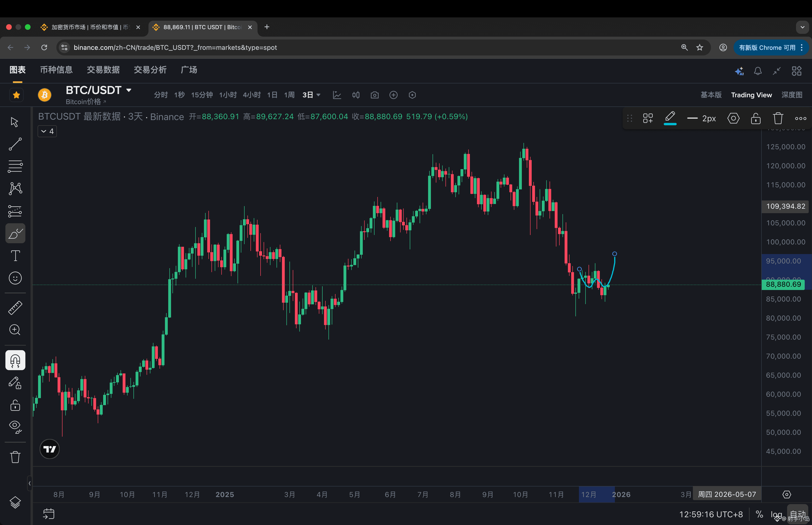Open the 3日 interval dropdown
812x525 pixels.
click(318, 95)
